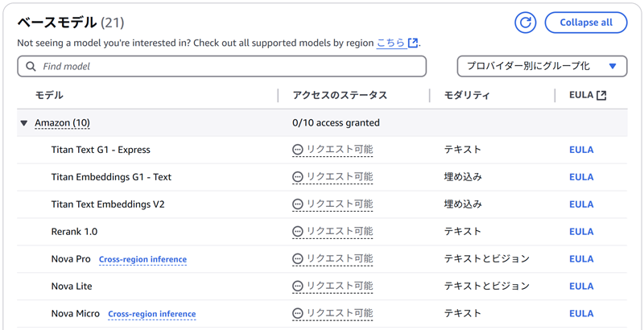Click the refresh models icon button

[526, 23]
